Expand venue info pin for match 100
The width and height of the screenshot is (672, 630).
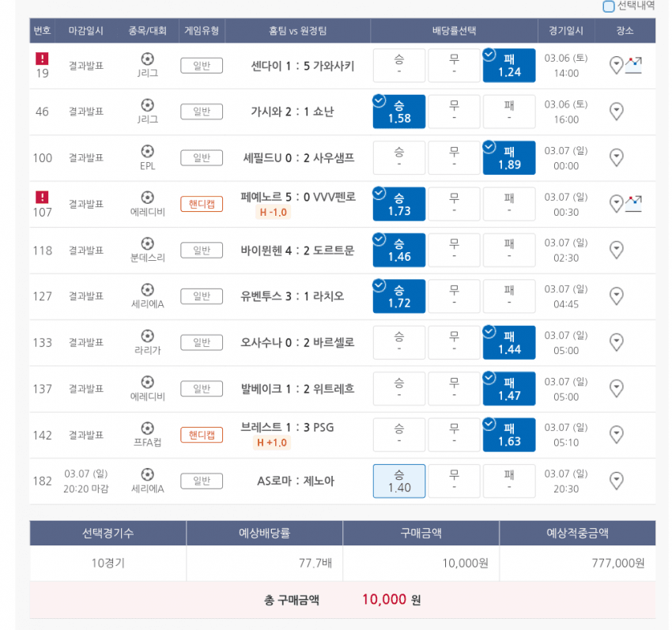[617, 157]
